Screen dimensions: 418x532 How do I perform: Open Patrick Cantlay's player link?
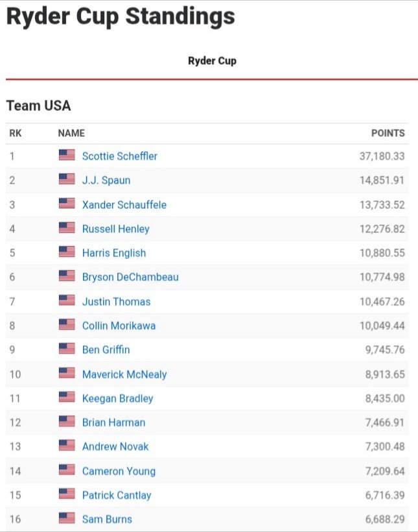coord(117,495)
